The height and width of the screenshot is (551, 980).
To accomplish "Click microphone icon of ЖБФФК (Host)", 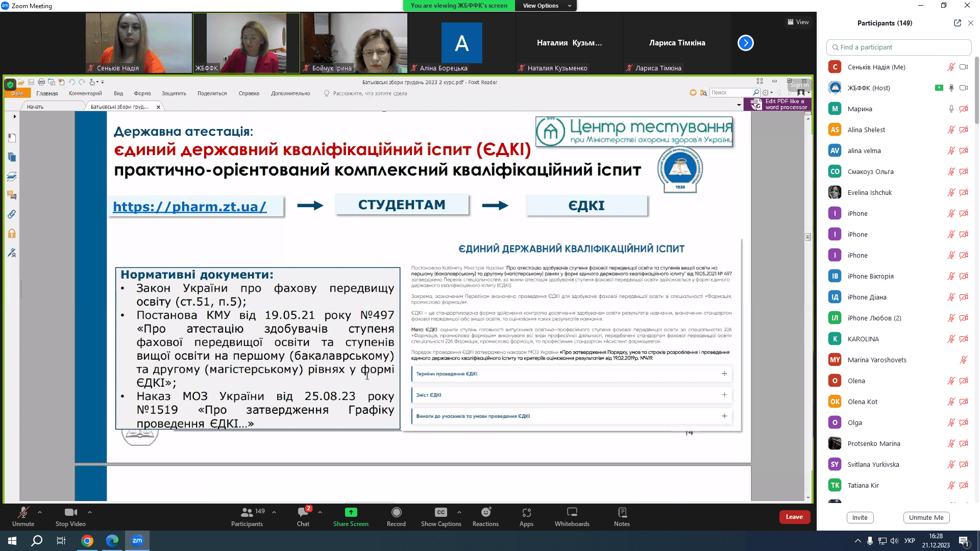I will click(x=951, y=88).
